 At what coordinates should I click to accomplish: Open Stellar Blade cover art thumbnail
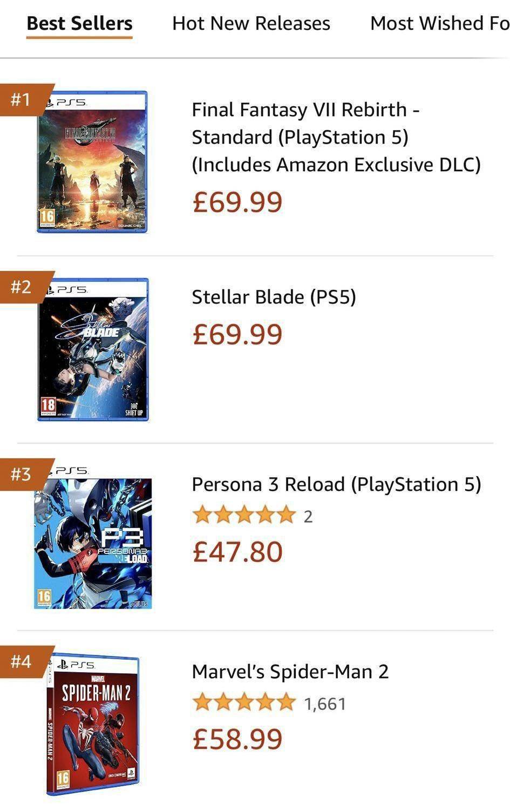[93, 349]
